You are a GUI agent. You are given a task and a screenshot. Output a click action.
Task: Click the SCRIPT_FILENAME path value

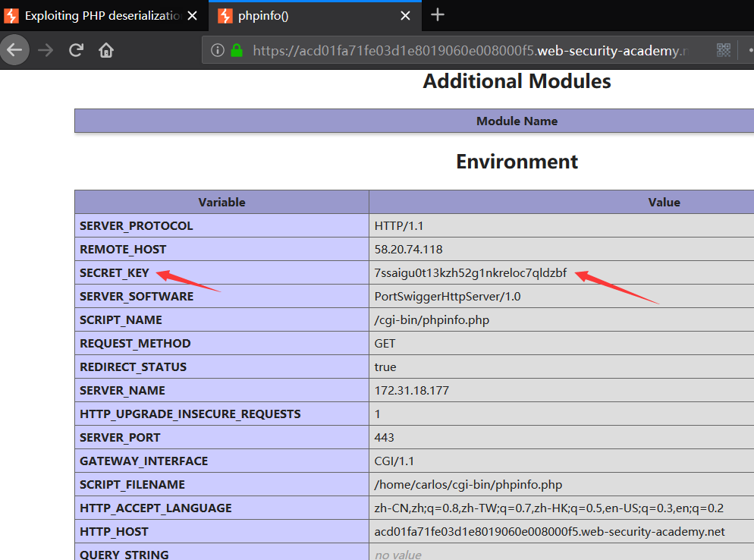(x=468, y=484)
